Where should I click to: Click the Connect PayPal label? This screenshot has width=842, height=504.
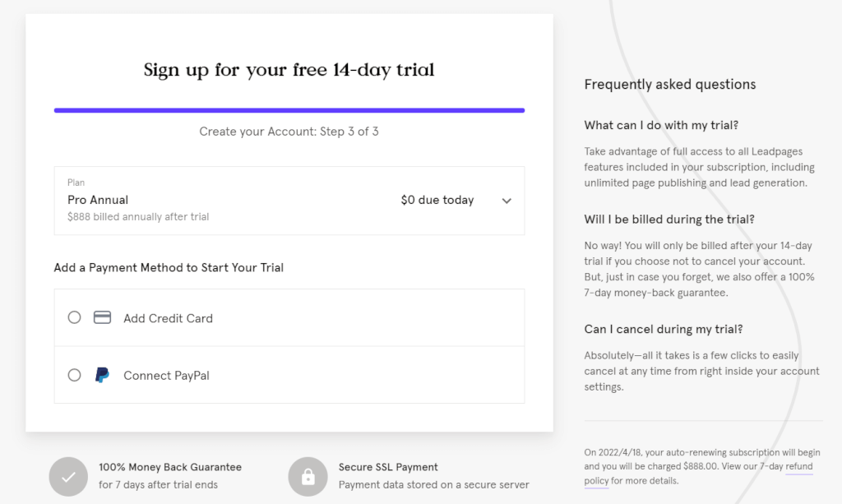(166, 375)
